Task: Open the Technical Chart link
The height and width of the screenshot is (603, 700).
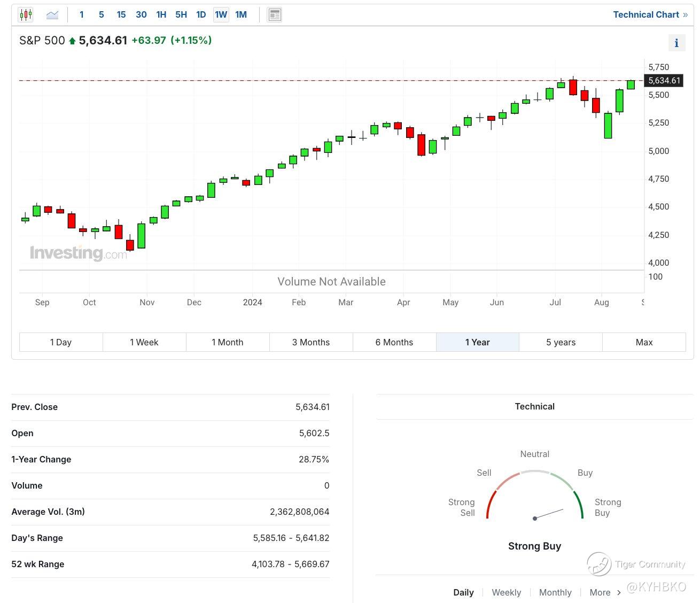Action: pyautogui.click(x=650, y=14)
